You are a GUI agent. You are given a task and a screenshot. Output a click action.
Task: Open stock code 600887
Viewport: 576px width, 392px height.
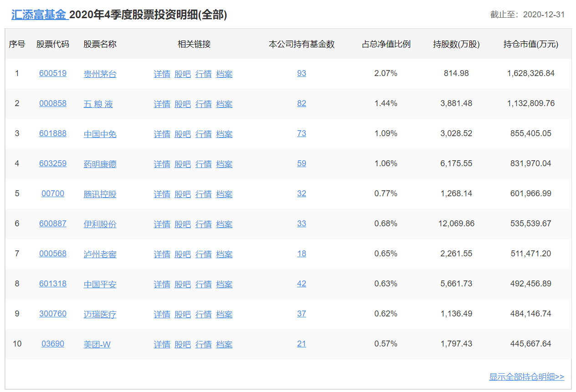pyautogui.click(x=53, y=224)
